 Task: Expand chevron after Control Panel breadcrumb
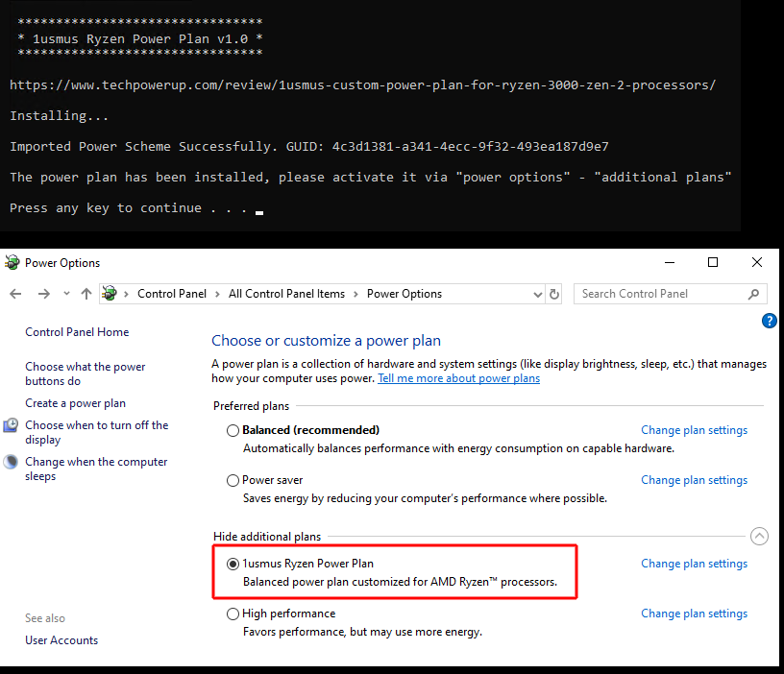tap(217, 294)
